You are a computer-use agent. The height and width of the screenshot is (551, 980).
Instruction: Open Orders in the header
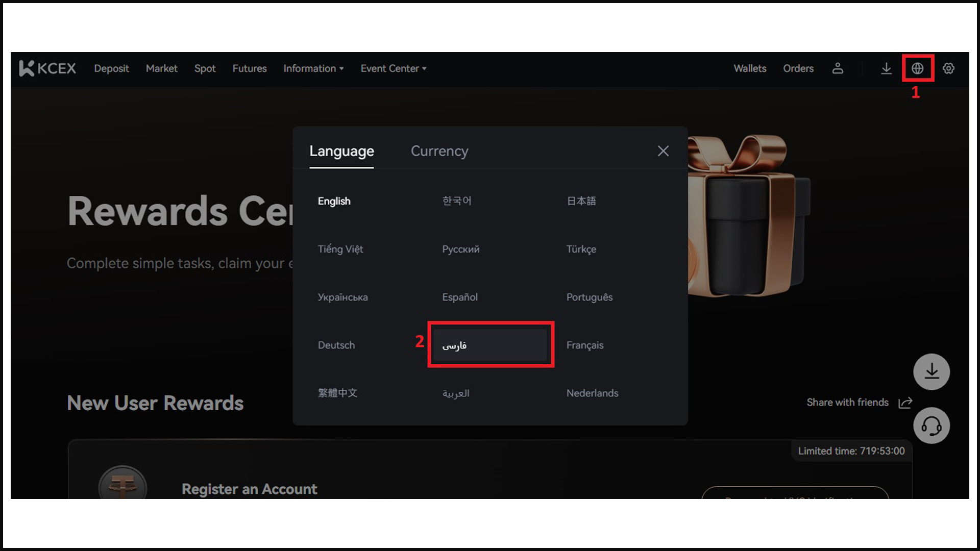point(798,68)
